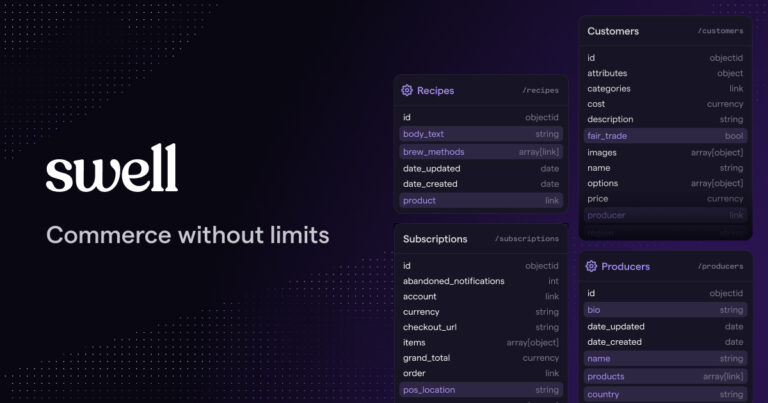Open the /recipes path label
The image size is (768, 403).
tap(540, 91)
